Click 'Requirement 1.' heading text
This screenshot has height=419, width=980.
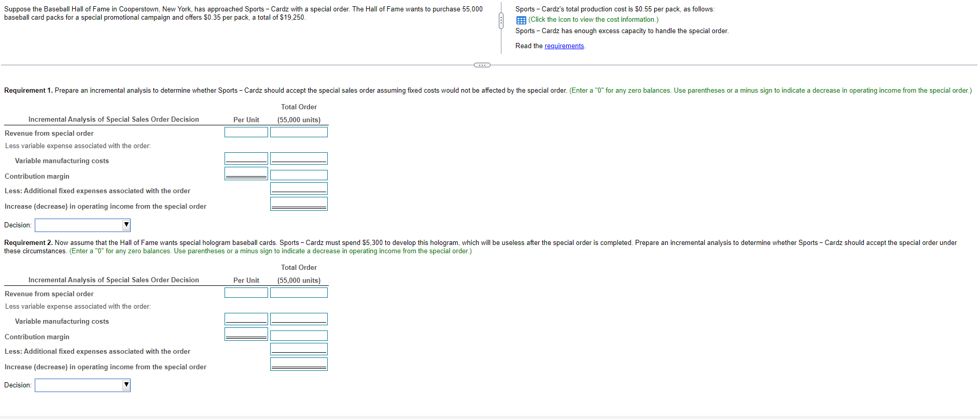click(x=29, y=91)
